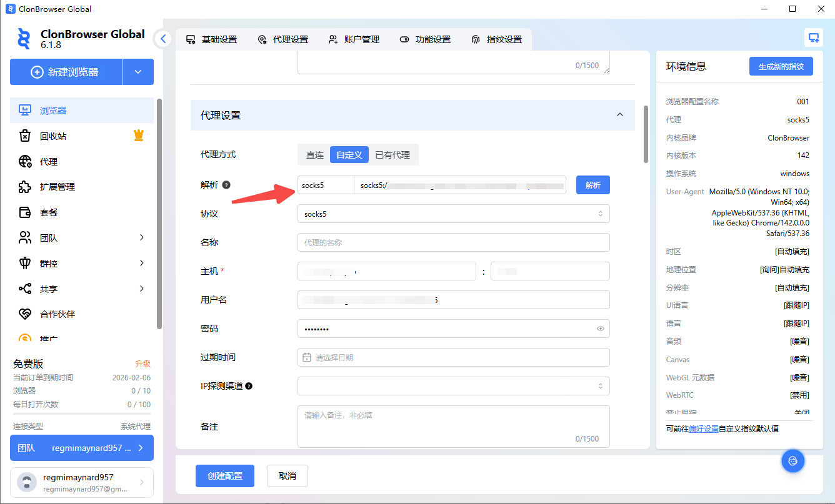The width and height of the screenshot is (835, 504).
Task: Select the direct connection (直连) option
Action: 314,155
